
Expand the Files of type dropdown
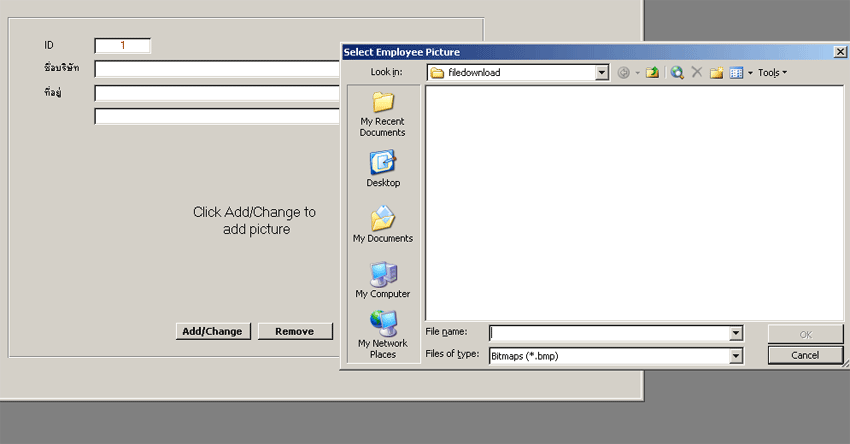[736, 356]
